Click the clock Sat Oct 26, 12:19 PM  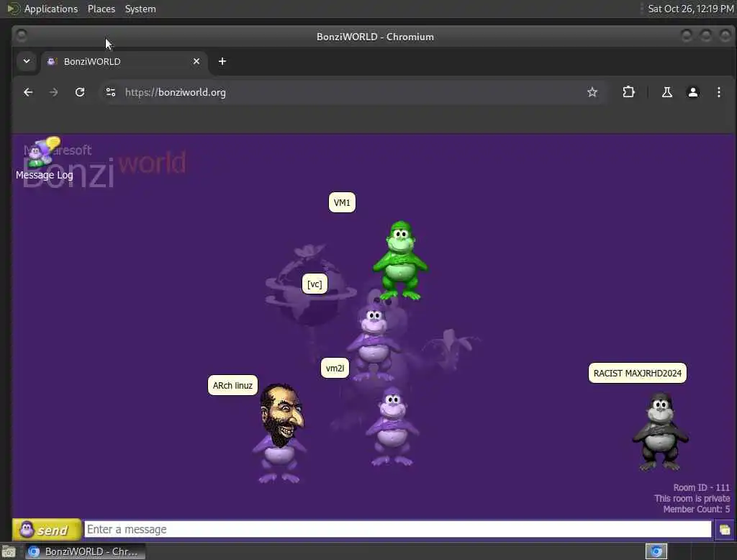click(x=690, y=9)
